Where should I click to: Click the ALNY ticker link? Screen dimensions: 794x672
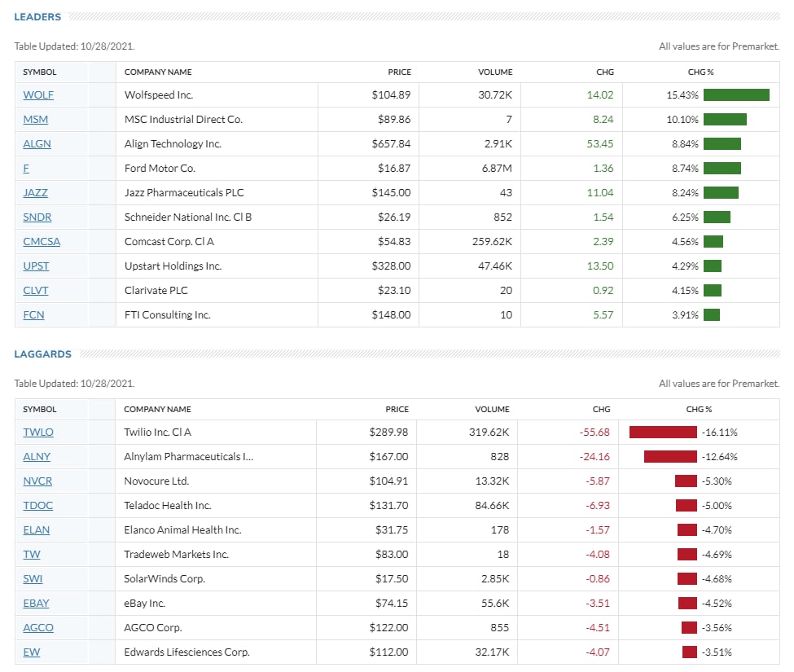37,457
